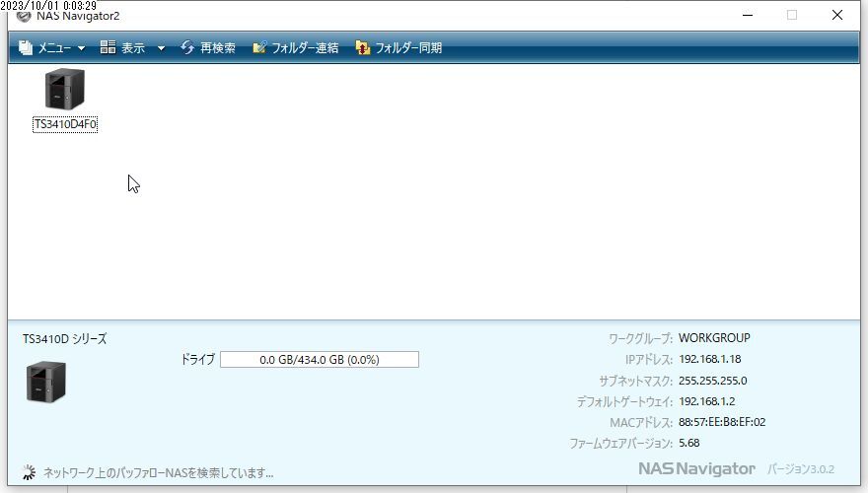The height and width of the screenshot is (493, 868).
Task: Click subnet mask 255.255.255.0
Action: (712, 381)
